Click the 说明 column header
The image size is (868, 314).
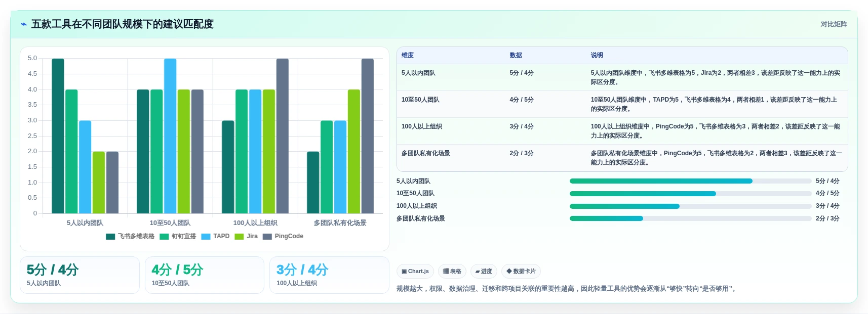597,55
